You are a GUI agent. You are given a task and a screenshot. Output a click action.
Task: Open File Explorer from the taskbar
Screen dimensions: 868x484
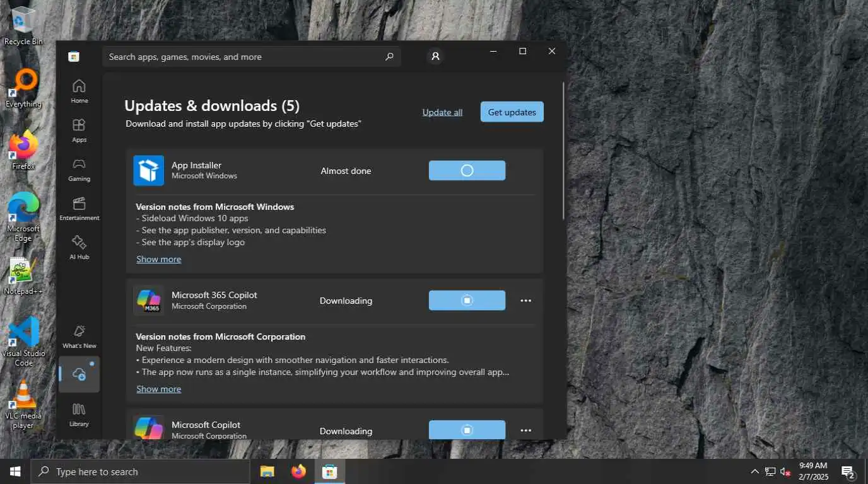point(267,471)
